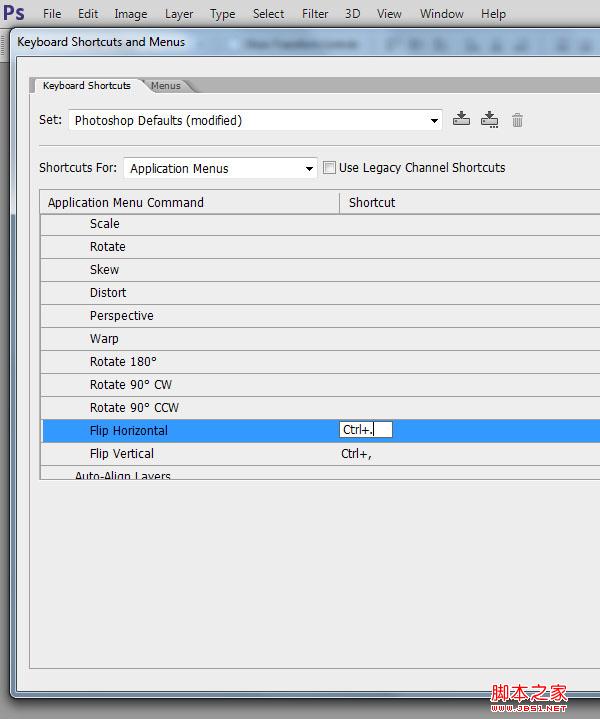
Task: Click the Shortcut column header
Action: [x=470, y=203]
